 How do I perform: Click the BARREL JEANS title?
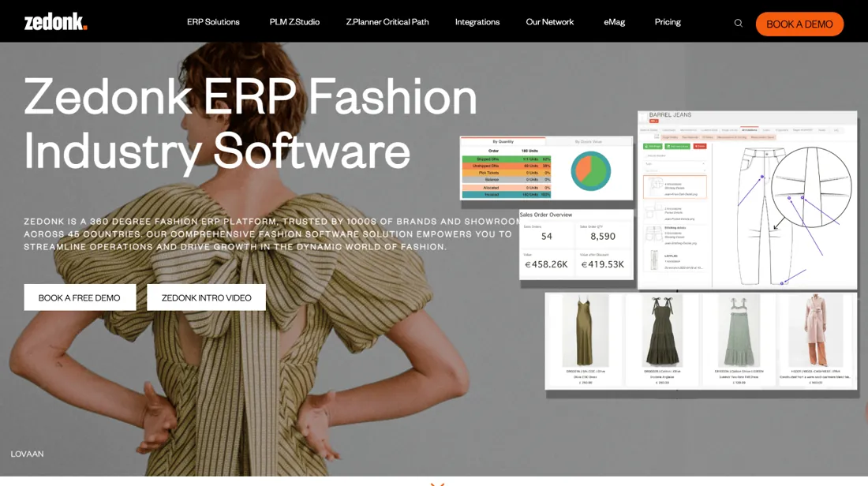click(x=670, y=115)
